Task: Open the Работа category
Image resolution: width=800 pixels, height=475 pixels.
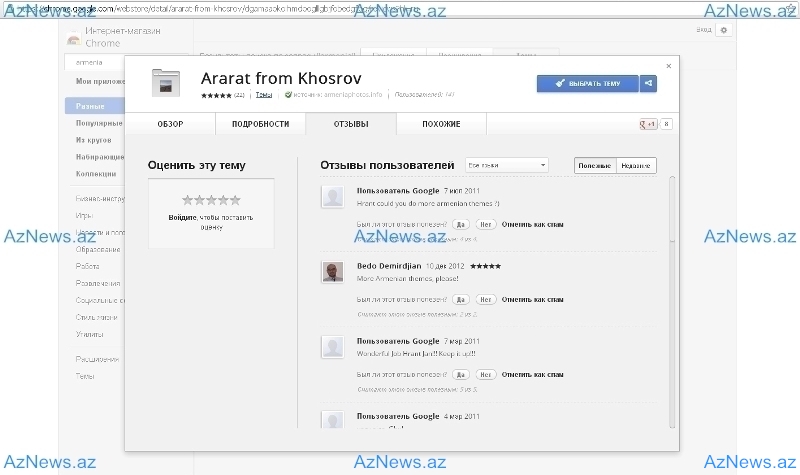Action: click(87, 266)
